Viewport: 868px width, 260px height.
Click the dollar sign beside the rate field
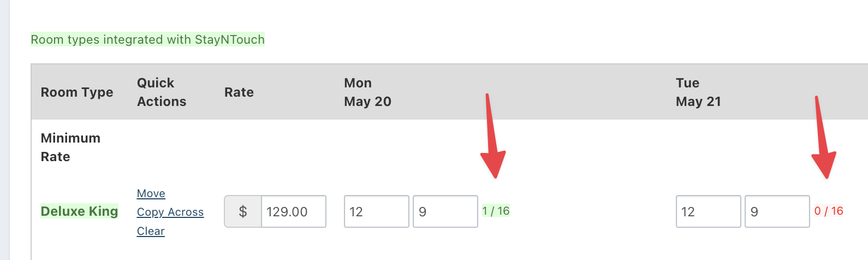click(x=243, y=211)
